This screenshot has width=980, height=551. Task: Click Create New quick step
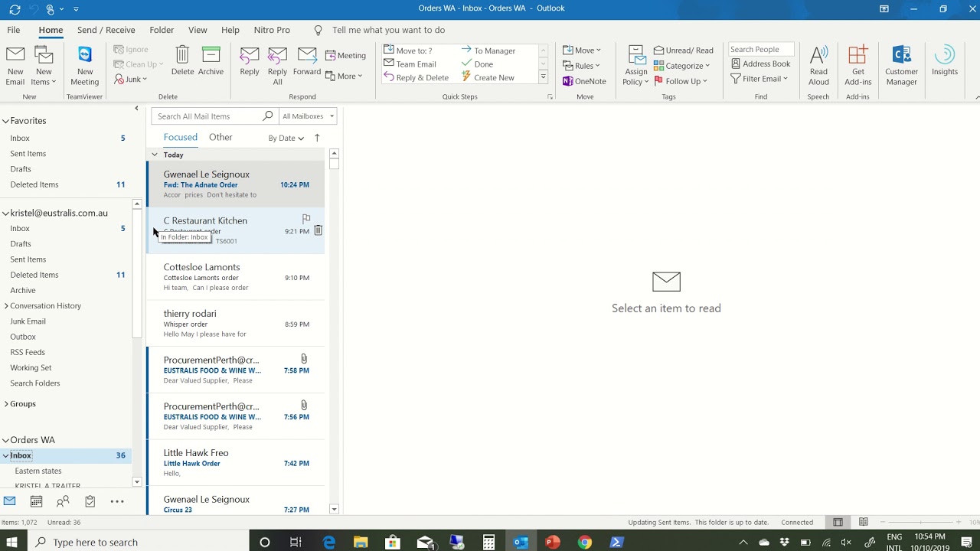click(488, 77)
